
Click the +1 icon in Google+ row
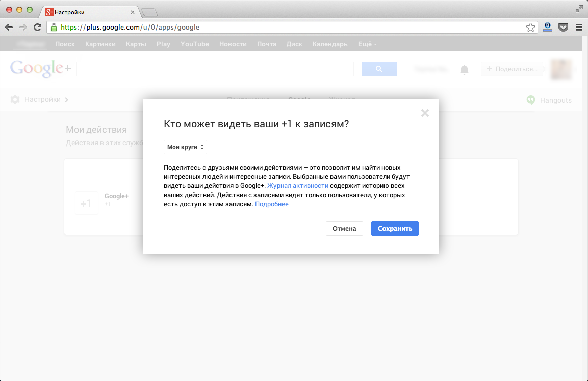tap(87, 203)
